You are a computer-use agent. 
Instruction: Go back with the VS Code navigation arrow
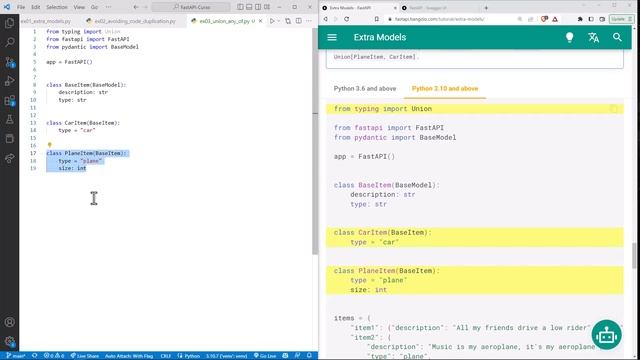(136, 7)
